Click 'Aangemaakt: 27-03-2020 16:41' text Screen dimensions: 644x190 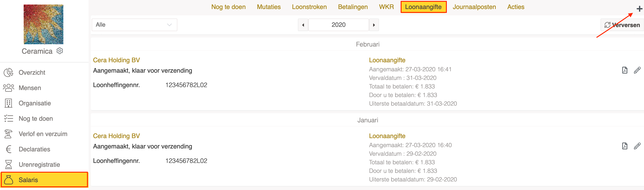click(x=410, y=69)
